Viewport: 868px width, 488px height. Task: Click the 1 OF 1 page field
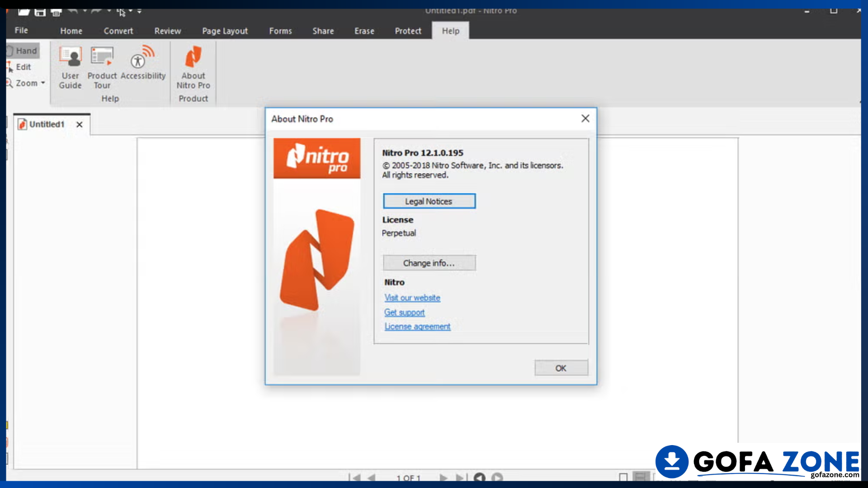(408, 478)
